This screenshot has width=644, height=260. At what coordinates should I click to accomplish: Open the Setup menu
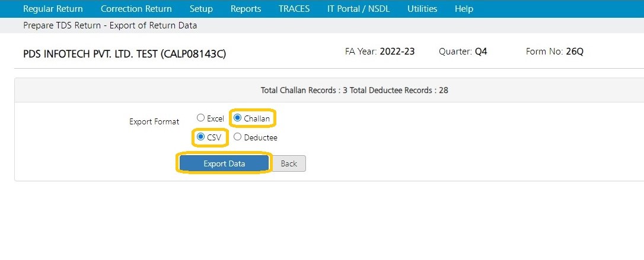[201, 9]
